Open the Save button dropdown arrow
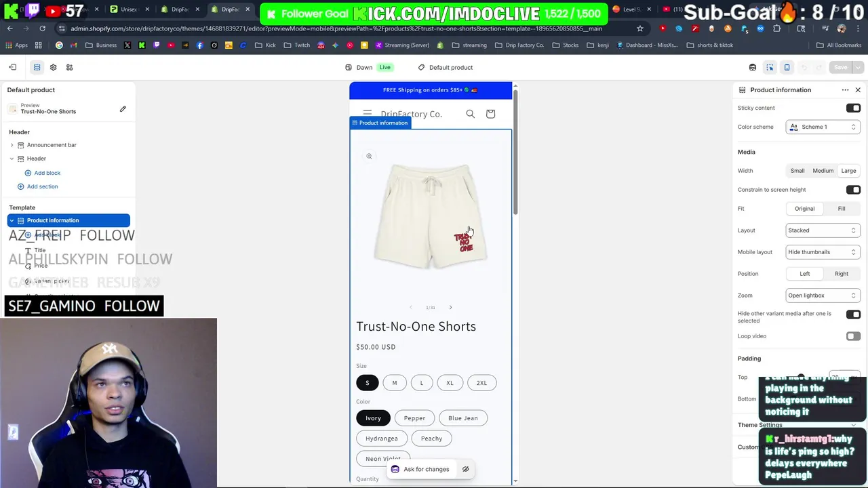The width and height of the screenshot is (868, 488). (858, 67)
